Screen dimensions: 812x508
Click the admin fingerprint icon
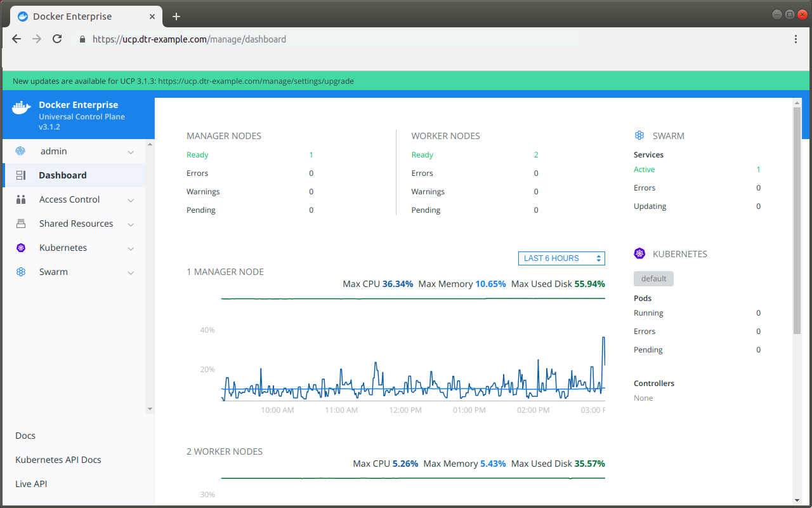tap(21, 151)
